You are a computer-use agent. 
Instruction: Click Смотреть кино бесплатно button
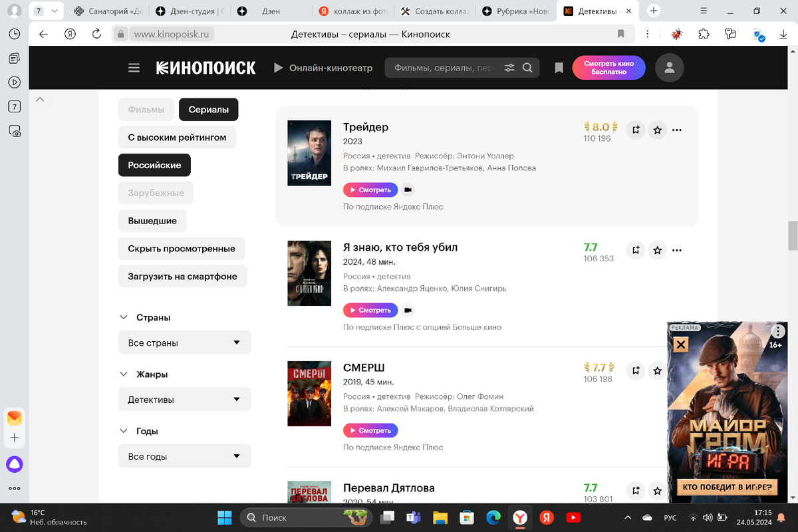pyautogui.click(x=609, y=68)
